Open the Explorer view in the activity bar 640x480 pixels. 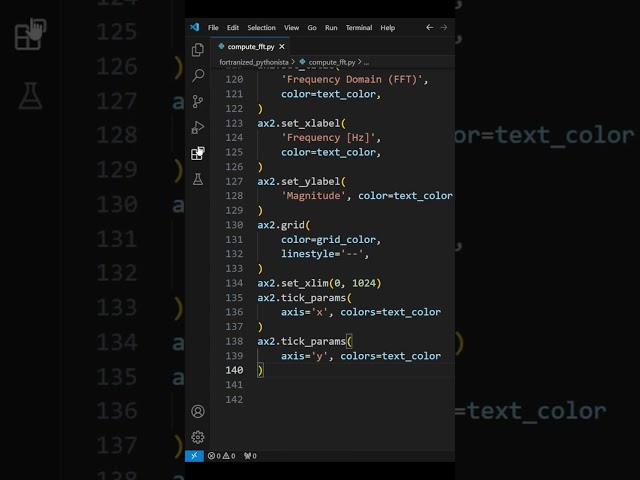click(x=198, y=50)
